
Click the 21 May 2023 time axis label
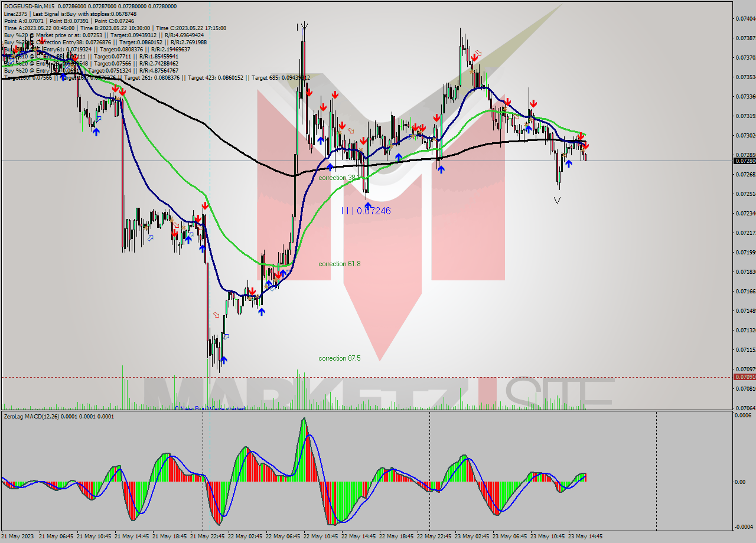point(18,537)
